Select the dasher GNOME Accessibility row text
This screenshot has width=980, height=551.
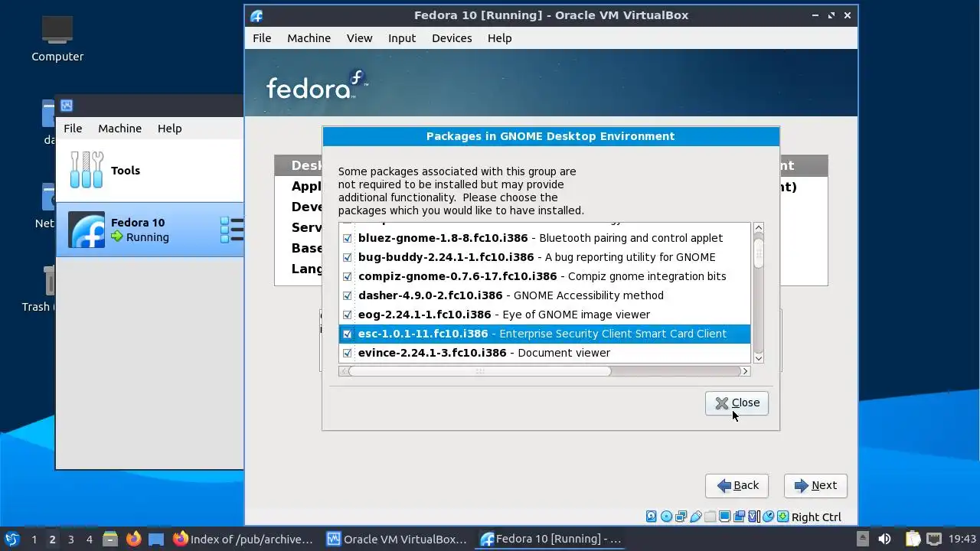click(x=511, y=295)
